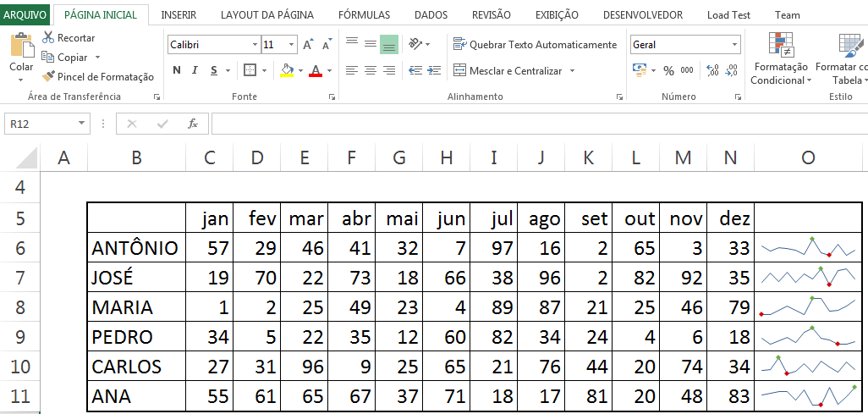Image resolution: width=868 pixels, height=414 pixels.
Task: Toggle bold N formatting
Action: coord(177,70)
